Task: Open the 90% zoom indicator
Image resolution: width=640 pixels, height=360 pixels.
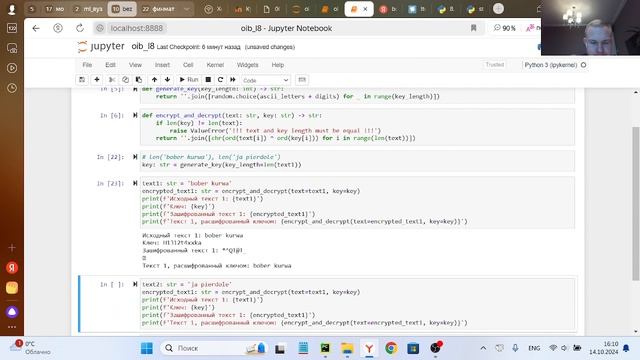Action: 504,28
